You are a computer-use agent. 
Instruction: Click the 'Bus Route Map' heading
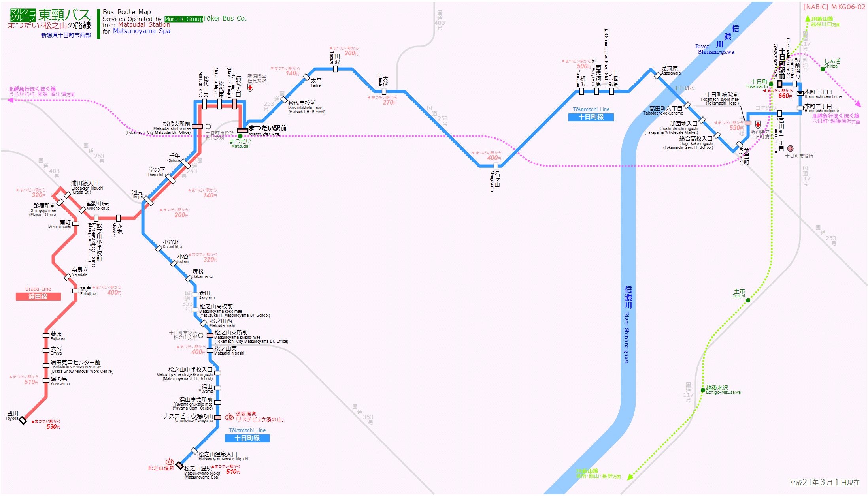[x=127, y=12]
